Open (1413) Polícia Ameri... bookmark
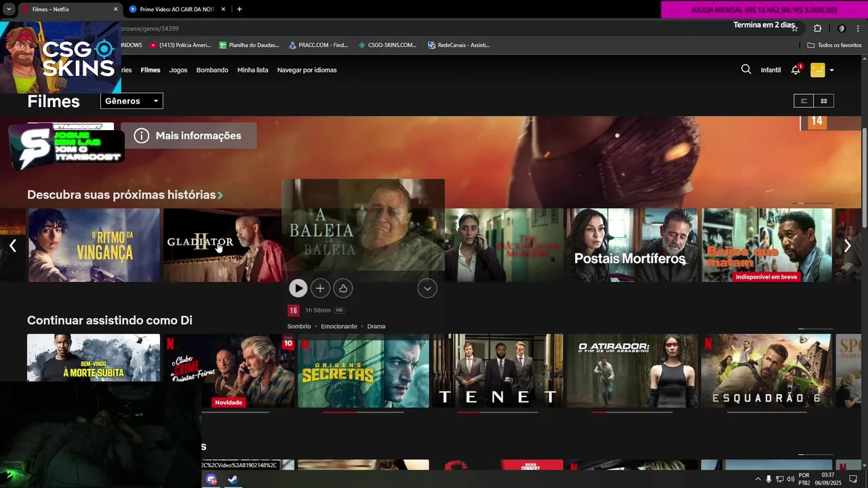 pos(180,45)
